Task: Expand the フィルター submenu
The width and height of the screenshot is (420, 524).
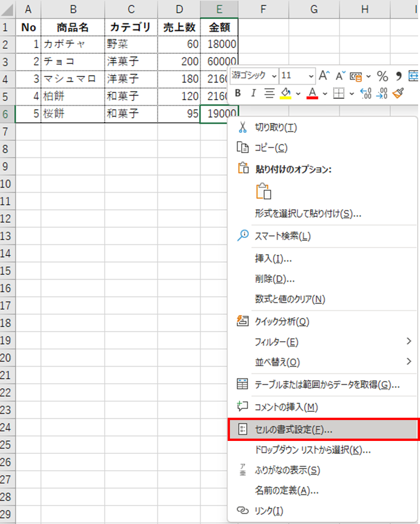Action: click(408, 342)
